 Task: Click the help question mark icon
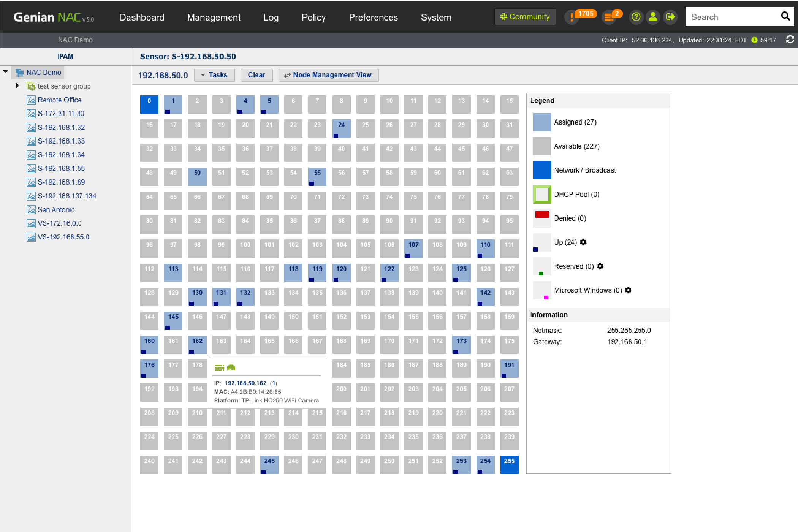point(636,17)
